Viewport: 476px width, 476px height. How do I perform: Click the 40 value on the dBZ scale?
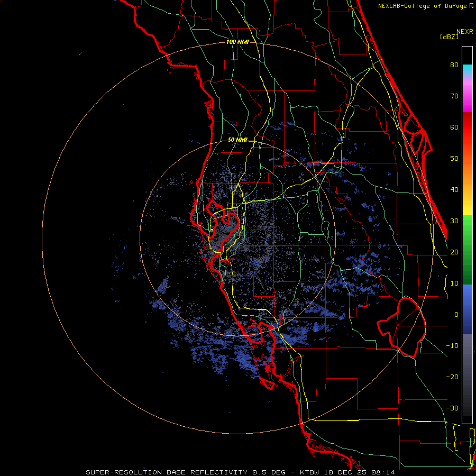pyautogui.click(x=454, y=190)
